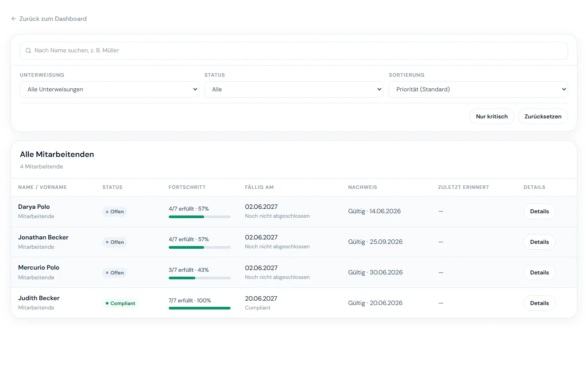Select the name Judith Becker
Image resolution: width=588 pixels, height=368 pixels.
point(39,298)
